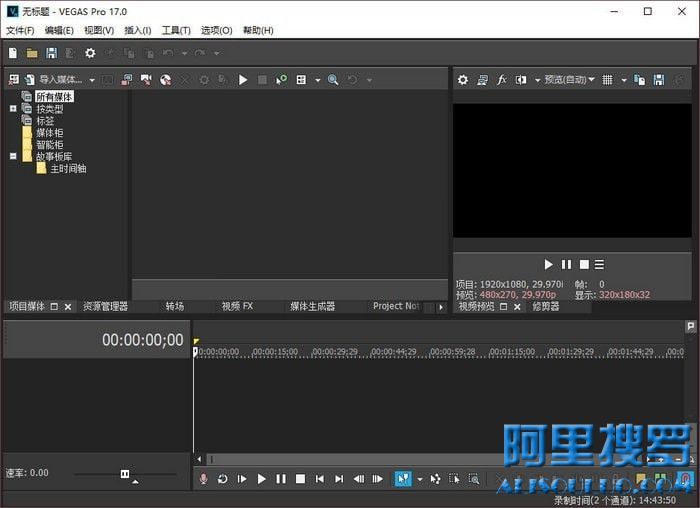Open the preview window hamburger menu

(x=599, y=265)
